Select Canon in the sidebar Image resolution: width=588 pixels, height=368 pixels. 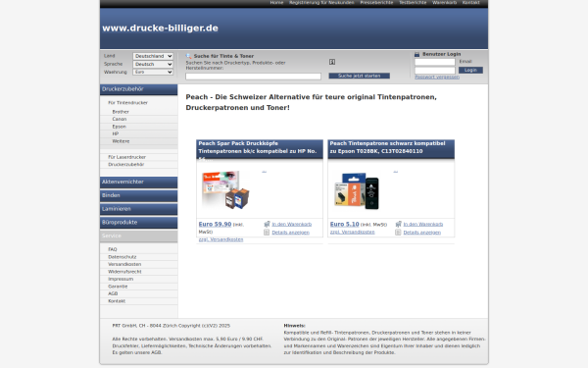click(x=120, y=119)
